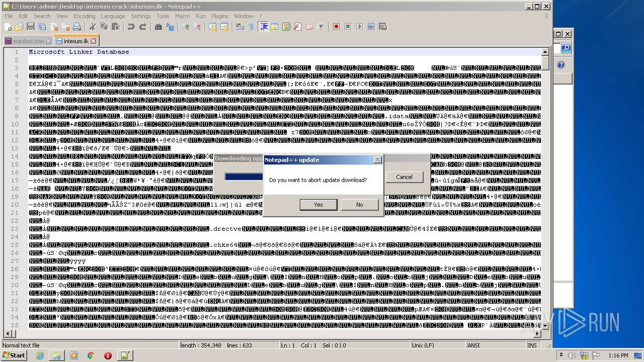
Task: Show the Document Map panel
Action: (286, 27)
